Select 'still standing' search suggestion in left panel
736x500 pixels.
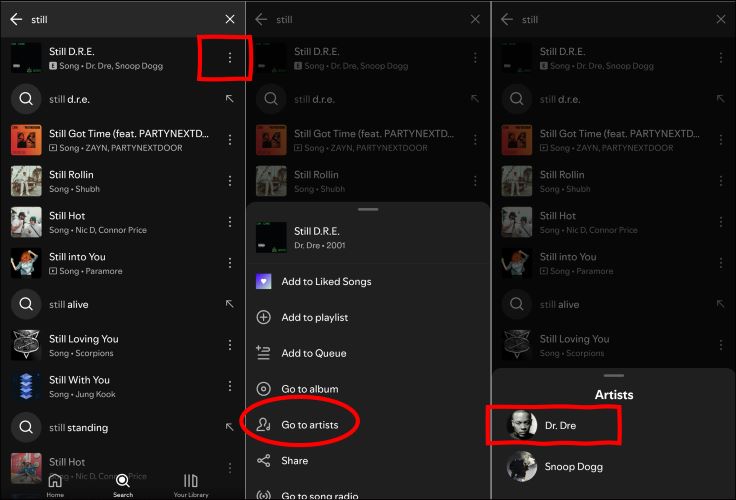123,427
